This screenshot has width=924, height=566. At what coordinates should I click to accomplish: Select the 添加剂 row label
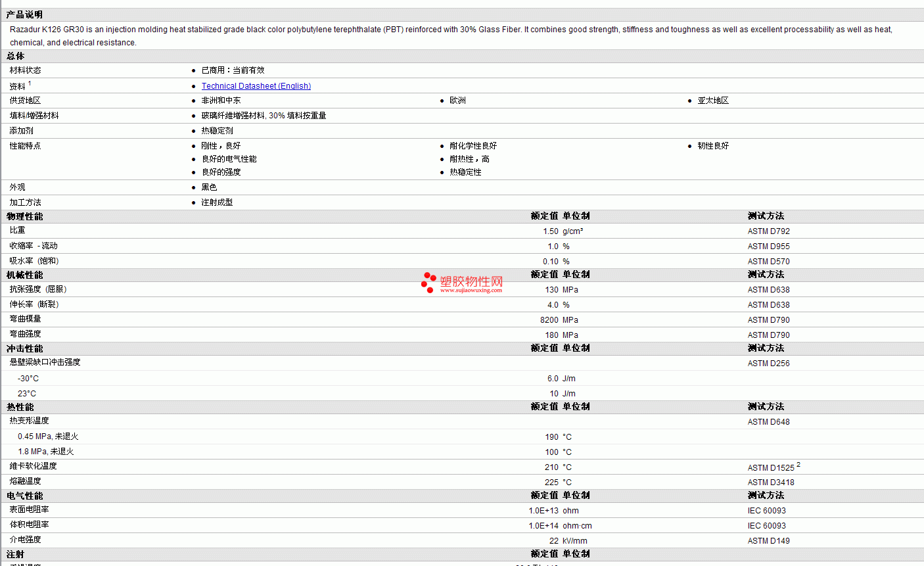pos(21,131)
